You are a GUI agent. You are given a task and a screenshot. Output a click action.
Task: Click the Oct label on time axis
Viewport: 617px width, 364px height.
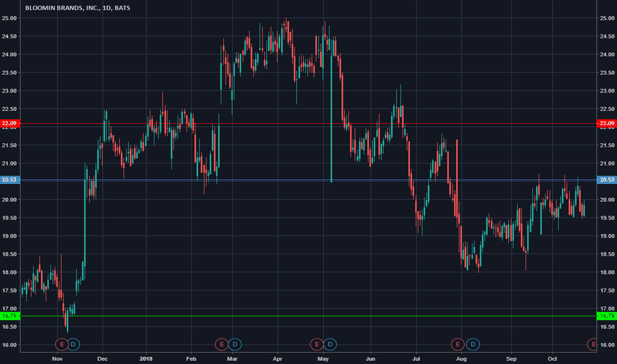[553, 359]
